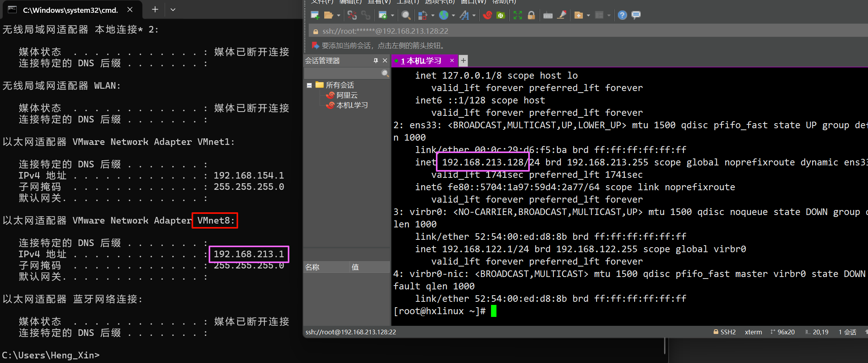Screen dimensions: 868x363
Task: Select the 本机L学习 session tab
Action: 423,61
